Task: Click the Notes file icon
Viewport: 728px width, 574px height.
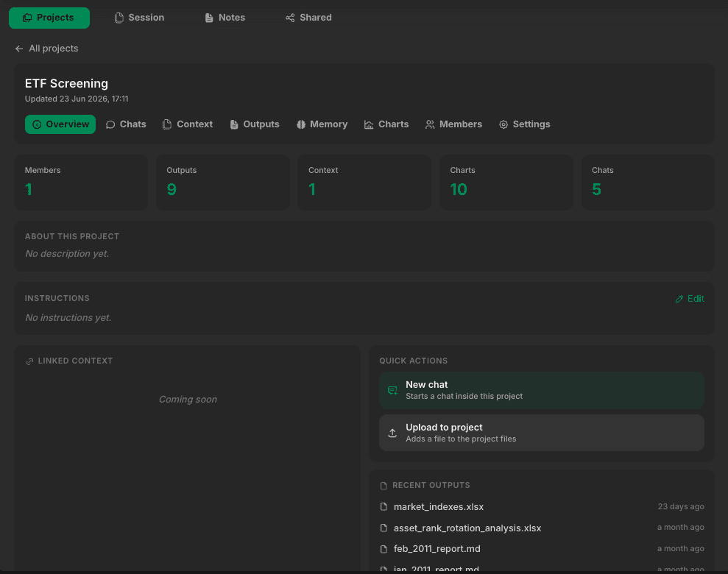Action: click(209, 18)
